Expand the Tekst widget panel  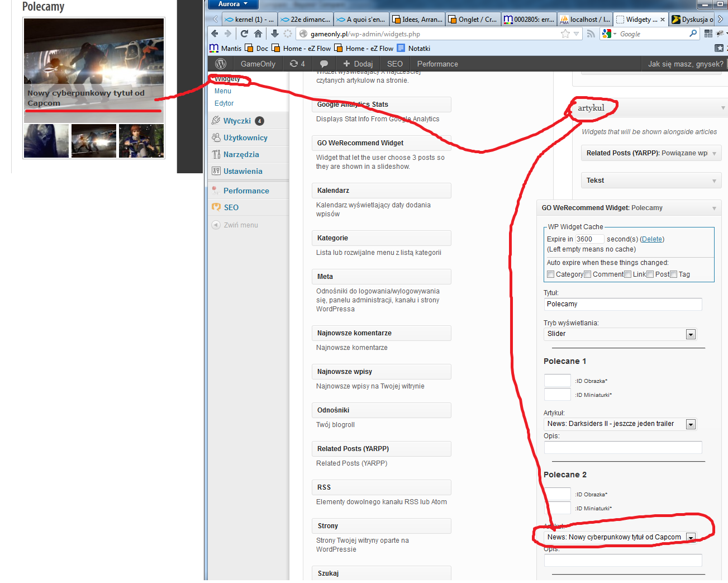pyautogui.click(x=651, y=181)
